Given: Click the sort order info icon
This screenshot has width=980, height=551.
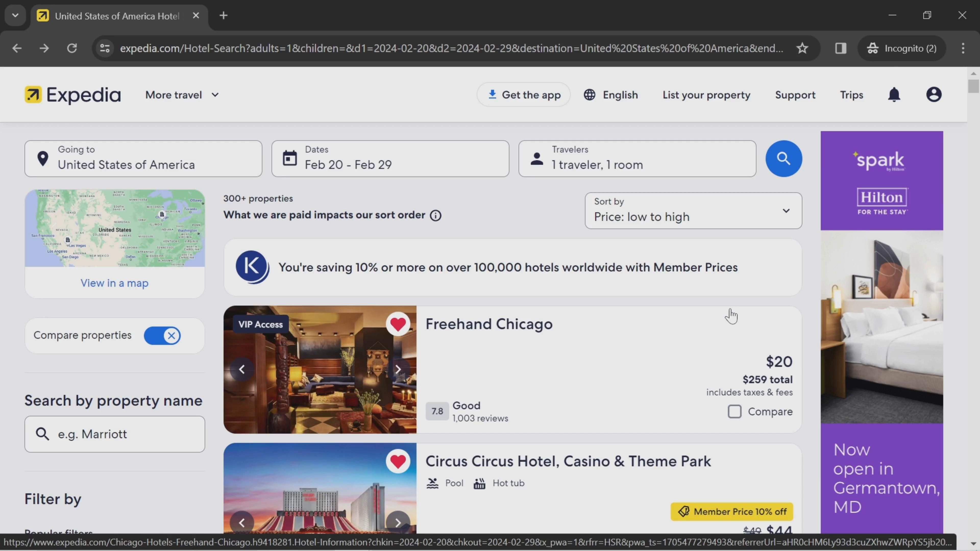Looking at the screenshot, I should (435, 216).
